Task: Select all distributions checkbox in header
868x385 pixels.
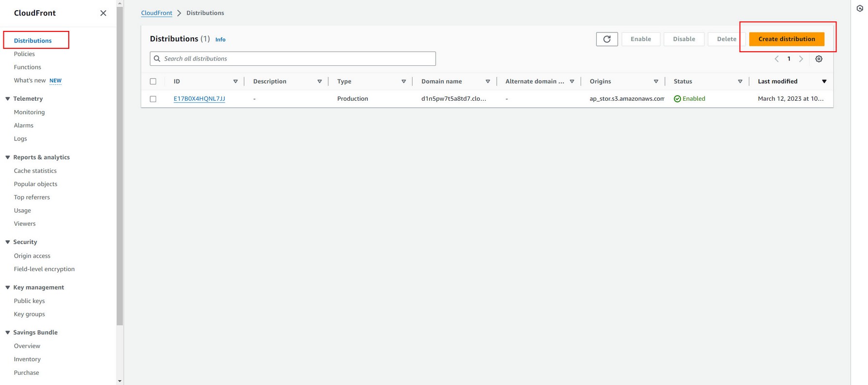Action: pos(153,81)
